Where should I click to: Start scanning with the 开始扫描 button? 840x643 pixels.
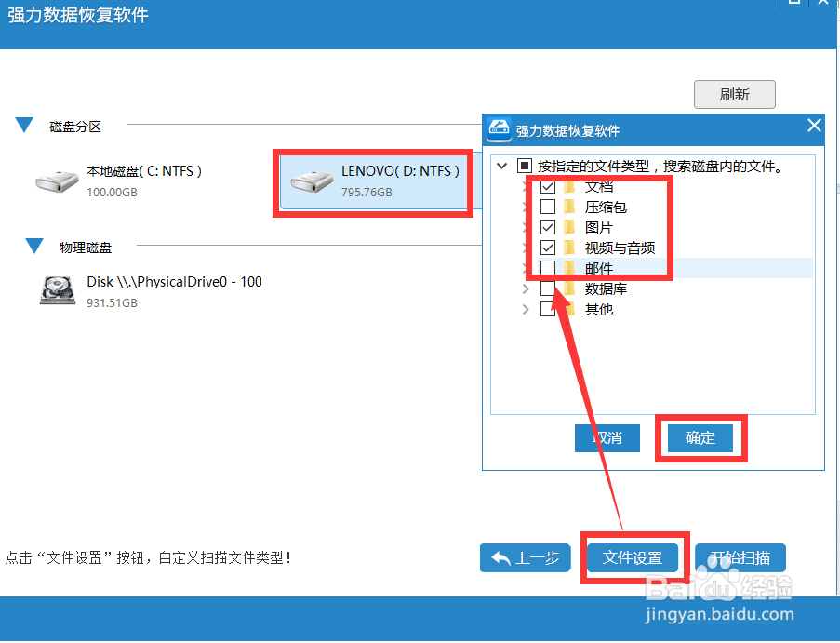point(740,557)
